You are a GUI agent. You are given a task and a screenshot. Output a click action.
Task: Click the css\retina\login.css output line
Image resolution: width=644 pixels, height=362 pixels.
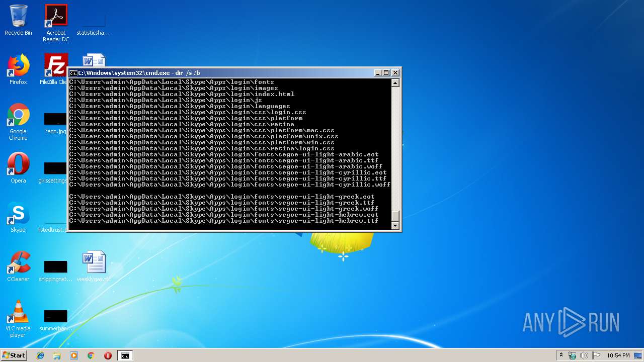point(202,148)
